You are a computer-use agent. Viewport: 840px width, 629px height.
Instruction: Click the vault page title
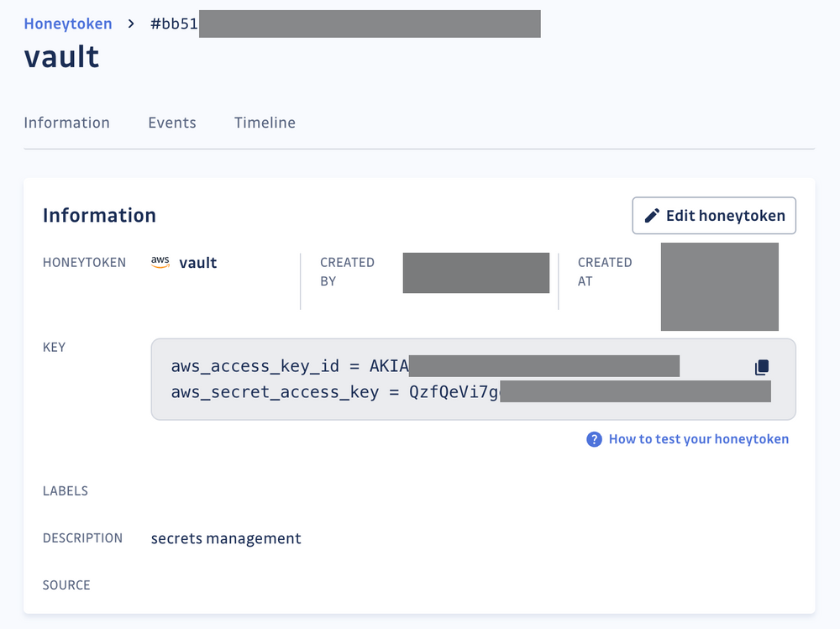click(61, 56)
